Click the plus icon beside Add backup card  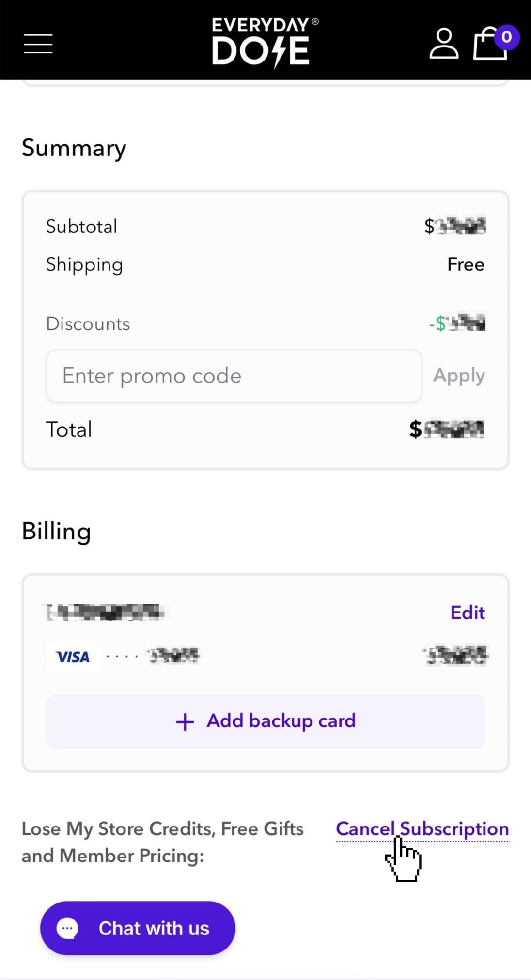(x=185, y=722)
